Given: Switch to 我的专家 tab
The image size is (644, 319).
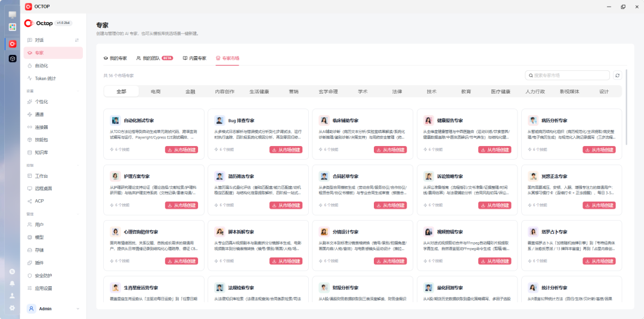Looking at the screenshot, I should click(x=116, y=58).
